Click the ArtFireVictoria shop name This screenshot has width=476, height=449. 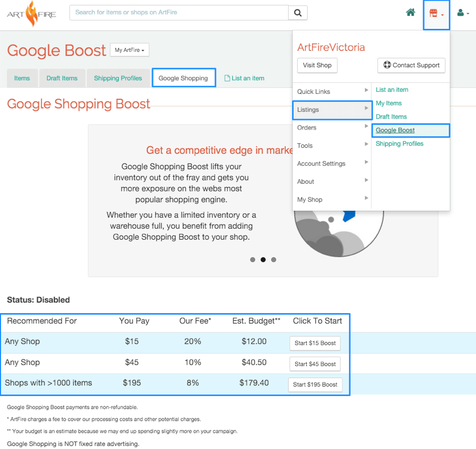331,47
